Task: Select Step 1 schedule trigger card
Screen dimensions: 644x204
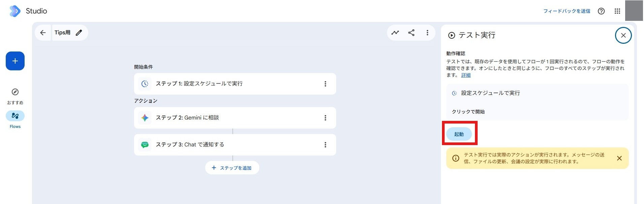Action: coord(235,84)
